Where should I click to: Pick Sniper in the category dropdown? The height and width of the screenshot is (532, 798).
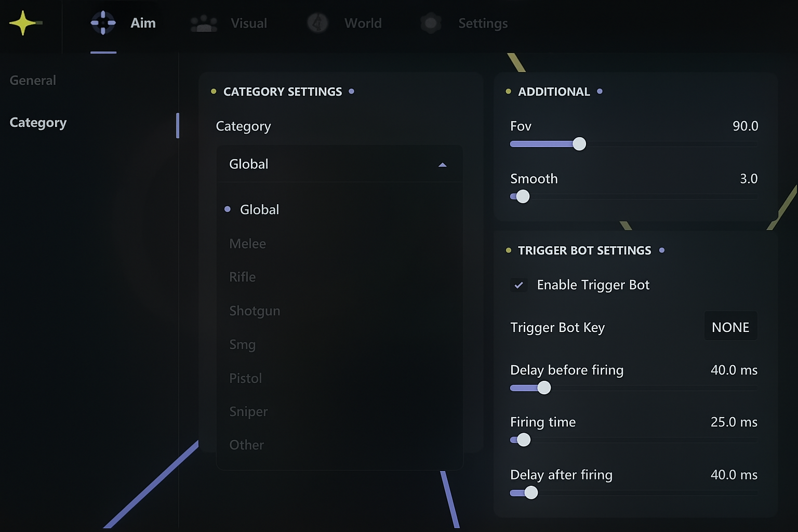248,411
